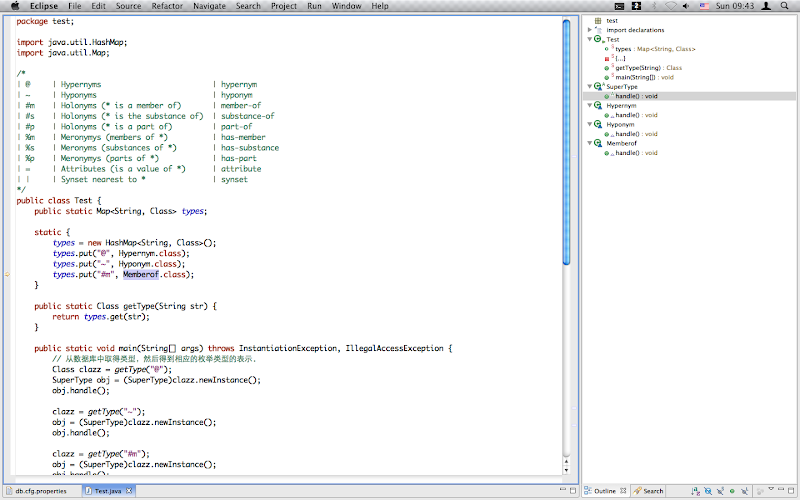Select Test class in Outline
The height and width of the screenshot is (500, 800).
613,39
